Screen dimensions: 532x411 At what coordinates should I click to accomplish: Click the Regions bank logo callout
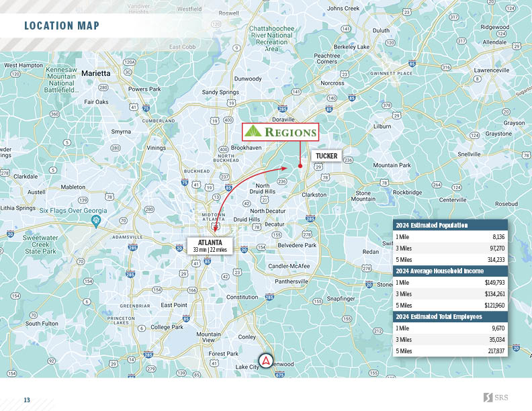[x=280, y=132]
